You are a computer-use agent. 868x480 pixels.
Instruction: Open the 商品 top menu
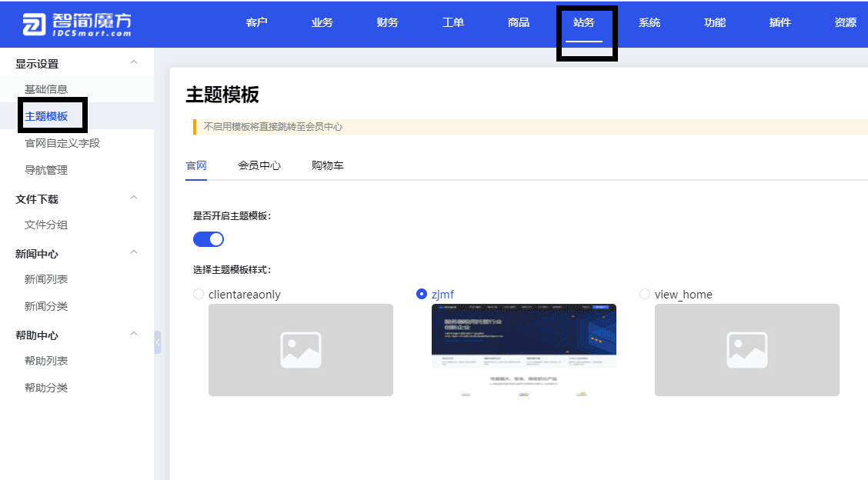(518, 23)
